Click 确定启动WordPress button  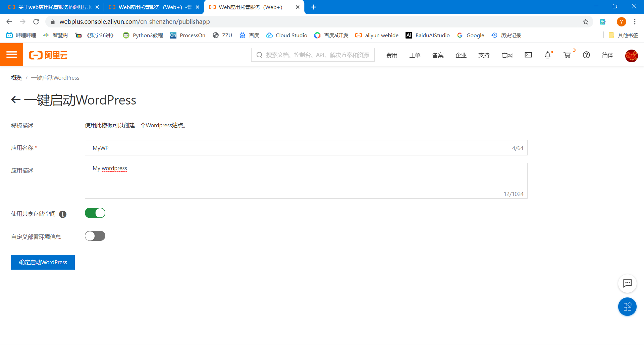(x=43, y=262)
